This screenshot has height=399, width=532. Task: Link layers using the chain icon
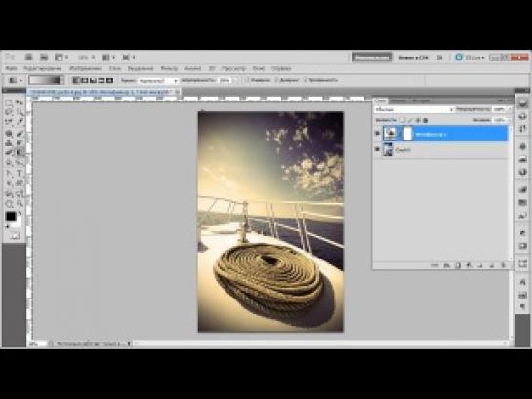tap(435, 265)
